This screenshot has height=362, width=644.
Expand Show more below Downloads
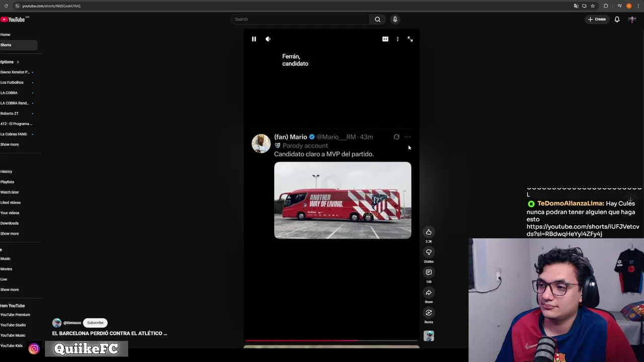(x=10, y=233)
